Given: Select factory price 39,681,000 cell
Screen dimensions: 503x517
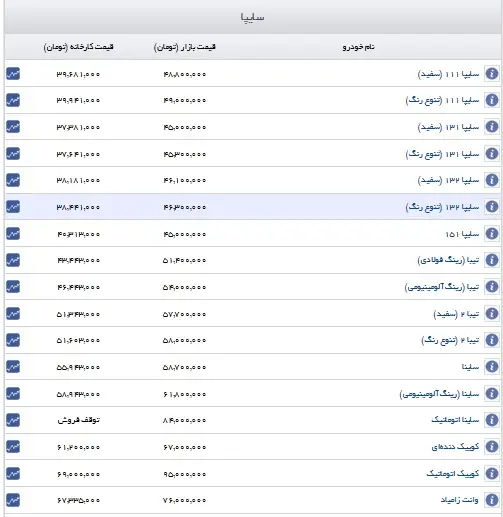Looking at the screenshot, I should pos(78,74).
